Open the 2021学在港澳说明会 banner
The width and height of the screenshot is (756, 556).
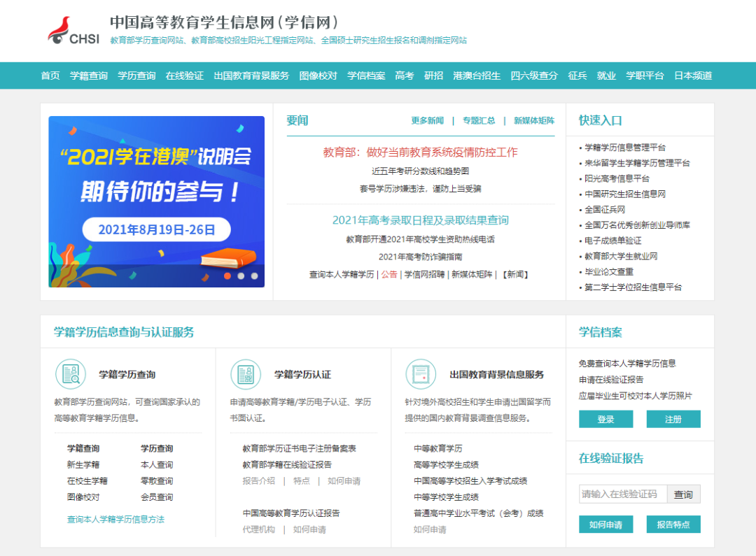pos(156,201)
